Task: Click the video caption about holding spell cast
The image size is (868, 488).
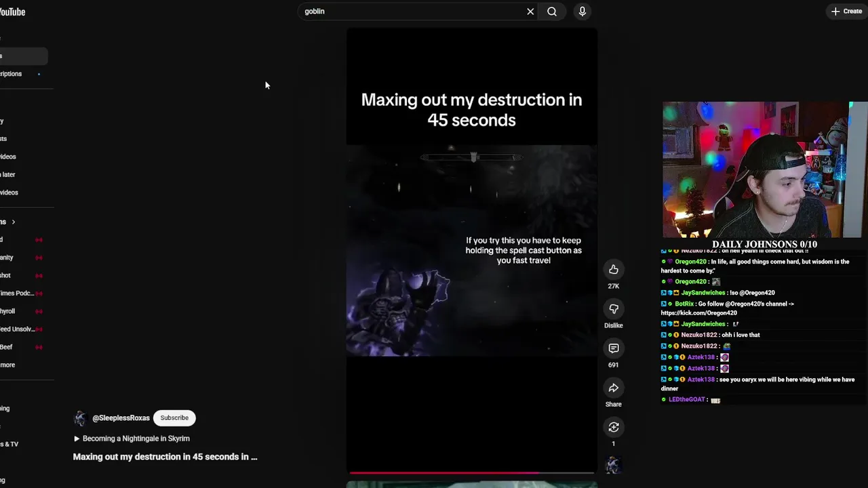Action: click(x=524, y=250)
